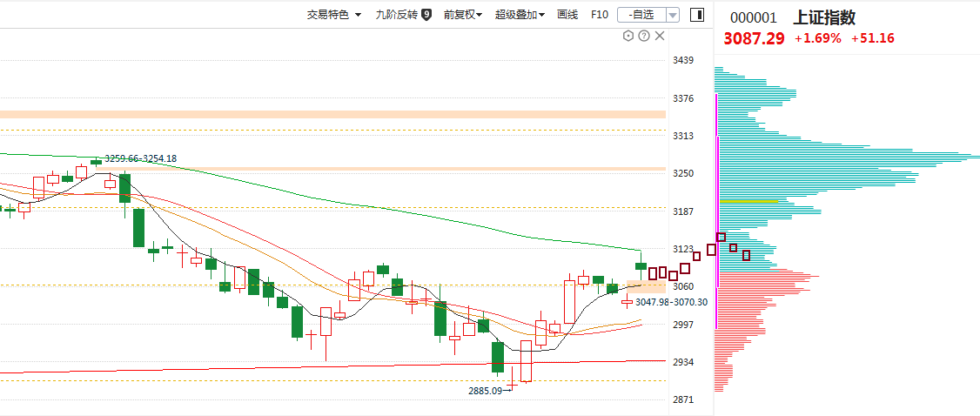
Task: Select the 画线 drawing tool
Action: (x=567, y=15)
